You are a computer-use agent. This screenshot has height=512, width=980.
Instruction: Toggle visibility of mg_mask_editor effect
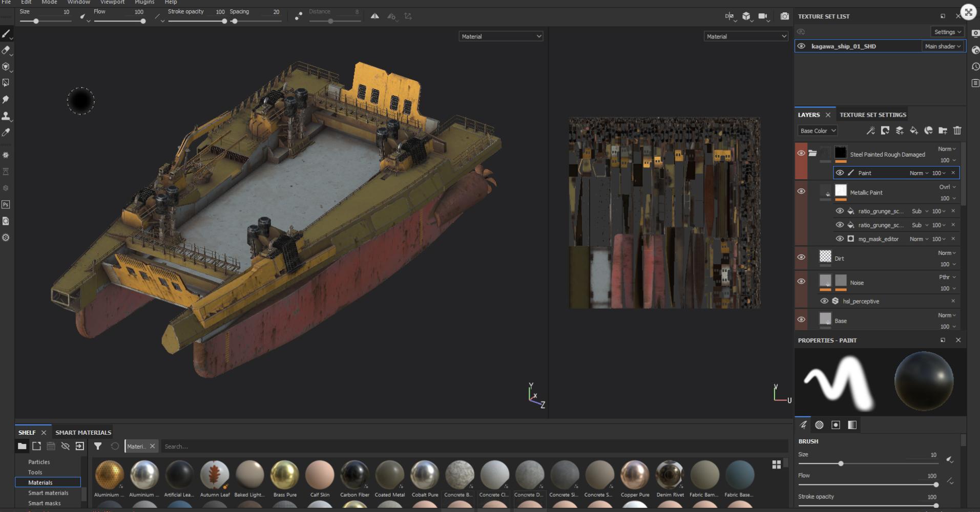[840, 239]
